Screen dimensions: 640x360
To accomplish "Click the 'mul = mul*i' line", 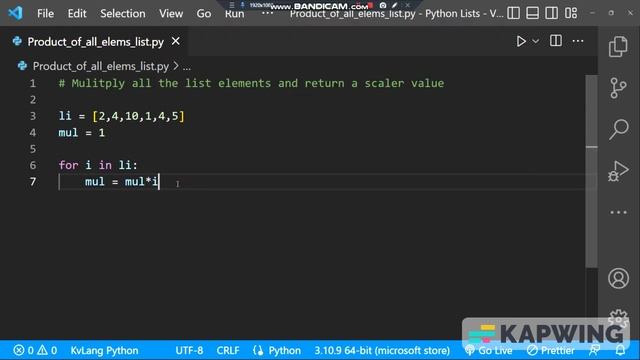I will (x=121, y=182).
